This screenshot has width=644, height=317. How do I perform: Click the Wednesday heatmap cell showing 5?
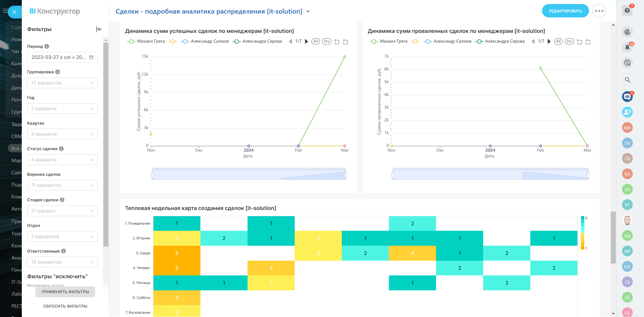click(177, 253)
